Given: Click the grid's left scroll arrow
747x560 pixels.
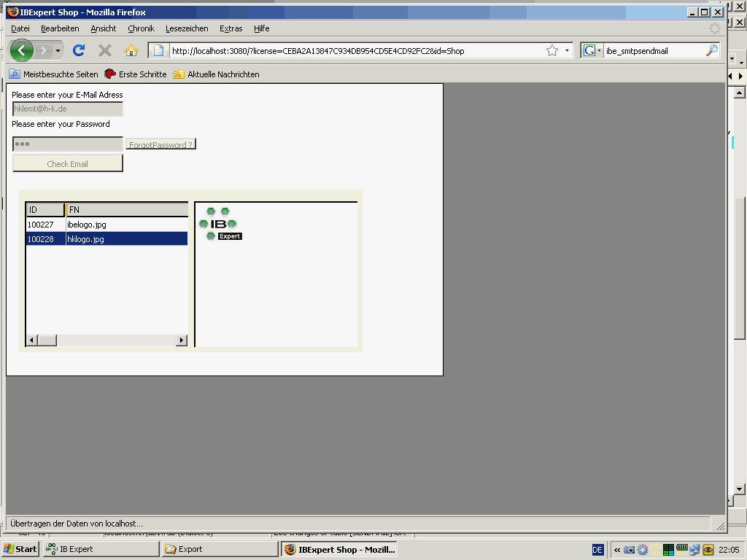Looking at the screenshot, I should [31, 340].
